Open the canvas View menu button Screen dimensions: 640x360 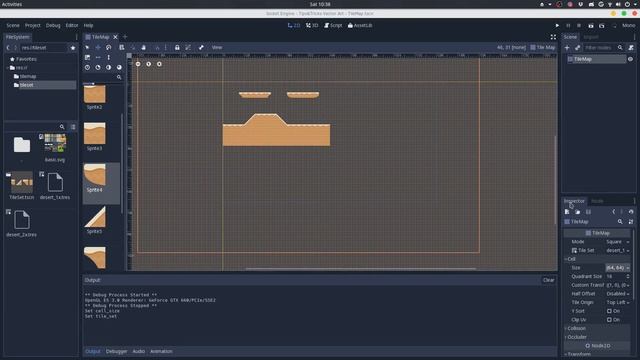tap(217, 47)
